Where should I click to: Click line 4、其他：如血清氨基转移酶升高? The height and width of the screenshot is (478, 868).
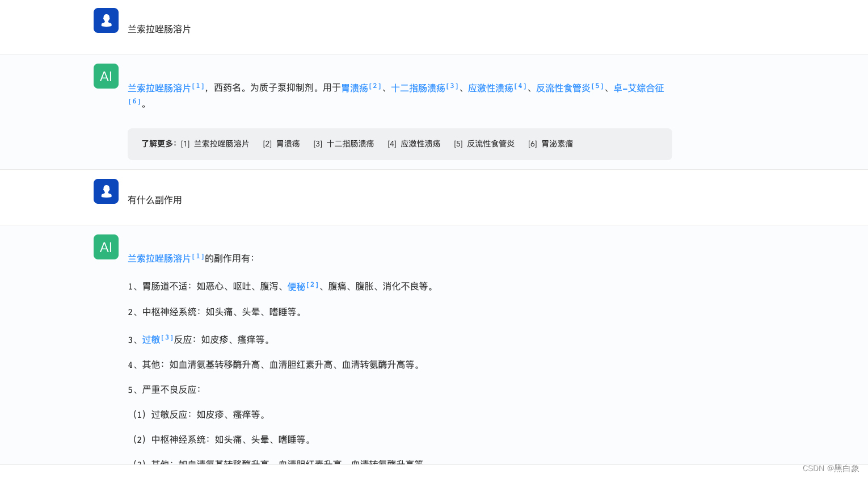(x=275, y=364)
